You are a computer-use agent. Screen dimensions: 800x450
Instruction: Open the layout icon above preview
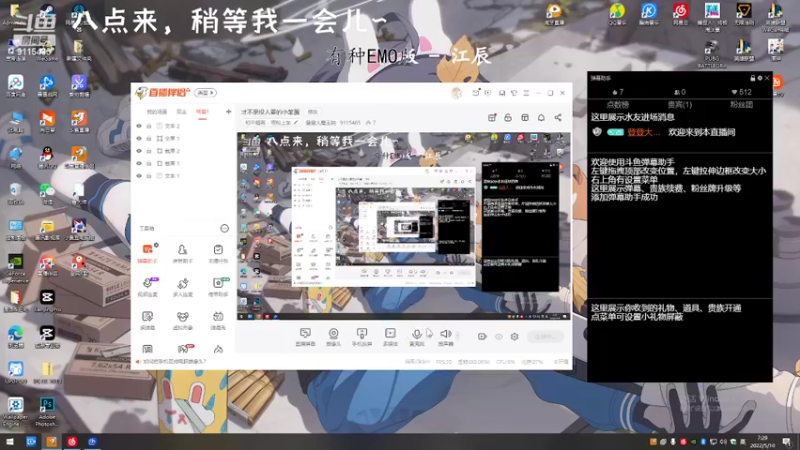click(x=524, y=118)
